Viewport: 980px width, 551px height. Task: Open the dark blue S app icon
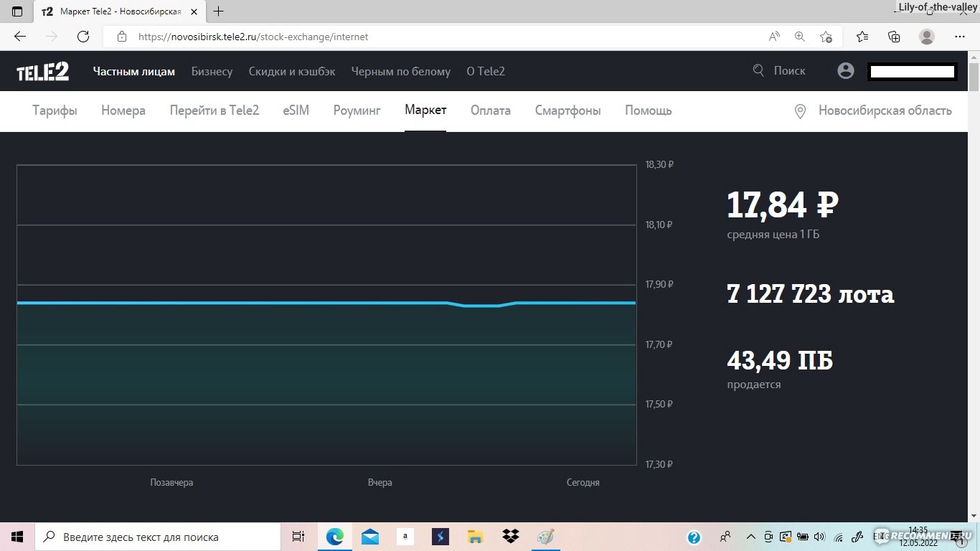(440, 537)
